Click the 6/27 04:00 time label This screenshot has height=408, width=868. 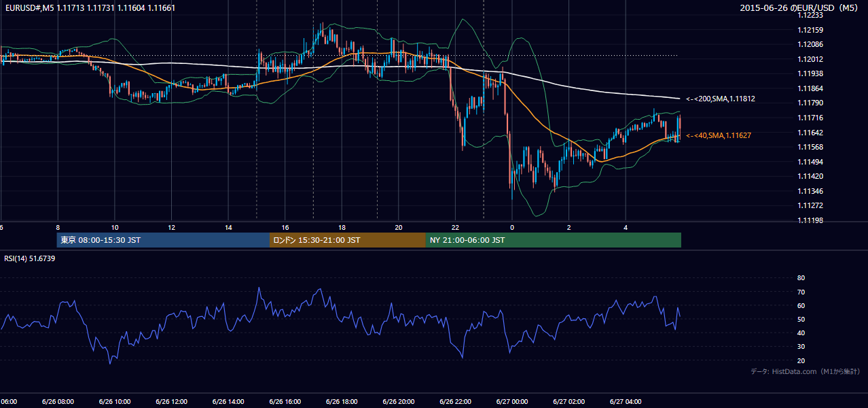[626, 402]
